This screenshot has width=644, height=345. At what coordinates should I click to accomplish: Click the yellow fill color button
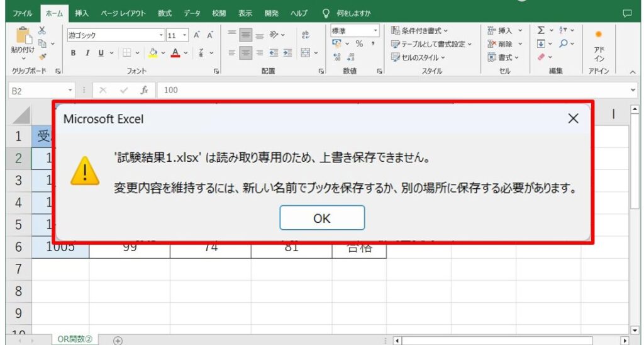click(153, 53)
